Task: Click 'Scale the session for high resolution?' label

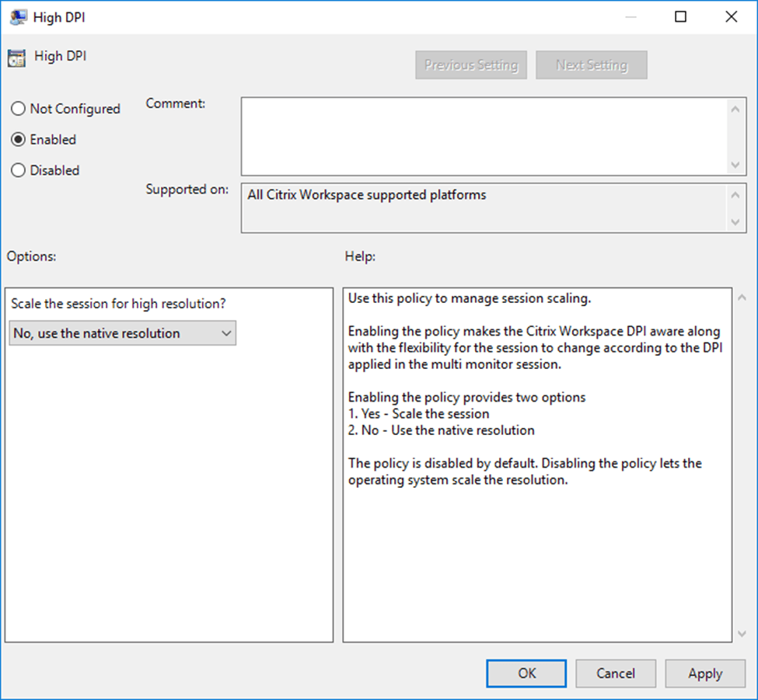Action: [x=118, y=304]
